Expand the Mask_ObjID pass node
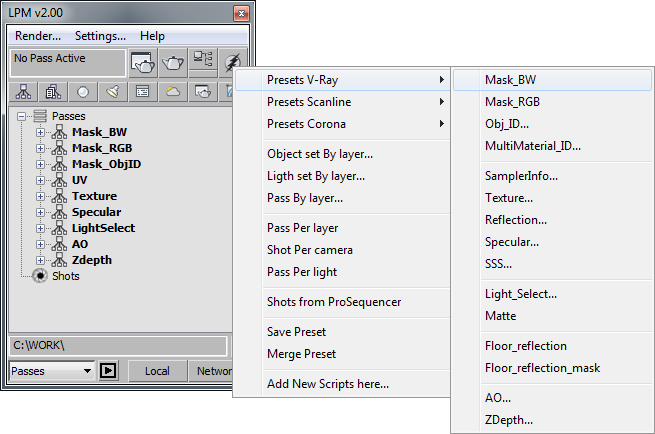 click(x=40, y=164)
